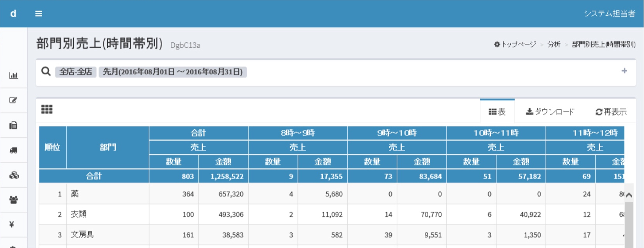Select the 衣類 department row name
Image resolution: width=644 pixels, height=248 pixels.
79,214
